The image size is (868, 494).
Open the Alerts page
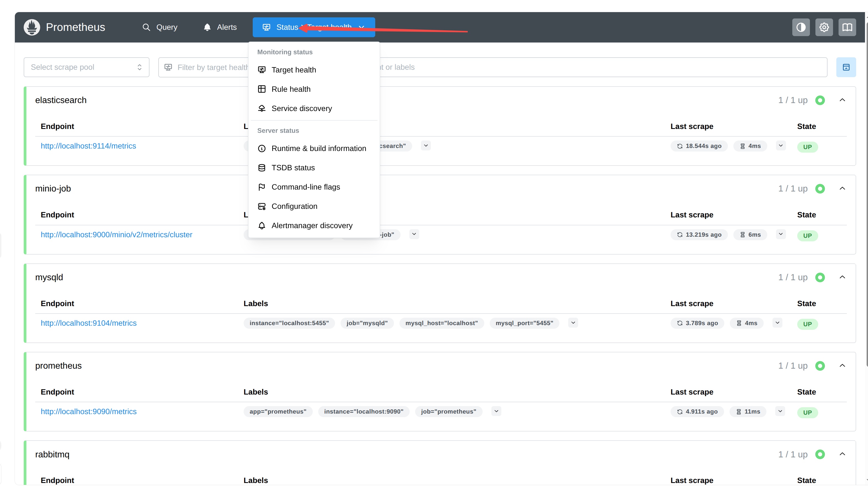point(220,27)
